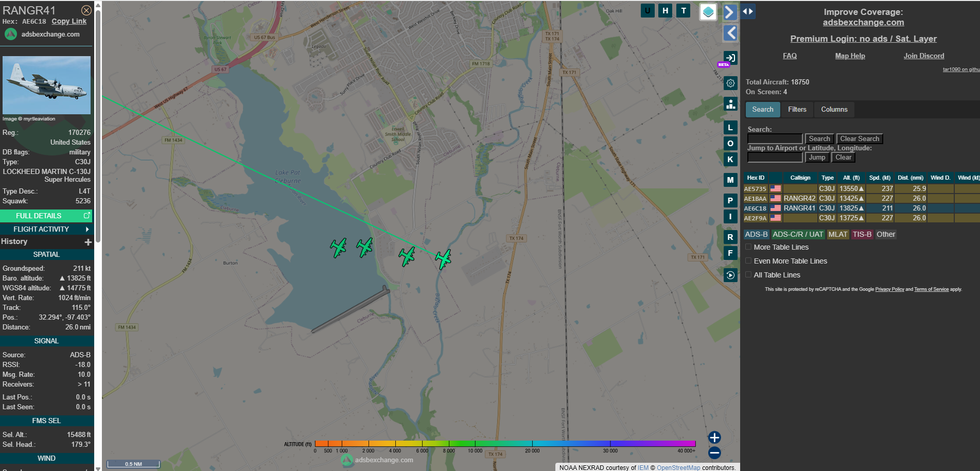Click the TIS-B source legend swatch
Image resolution: width=980 pixels, height=471 pixels.
pyautogui.click(x=862, y=235)
